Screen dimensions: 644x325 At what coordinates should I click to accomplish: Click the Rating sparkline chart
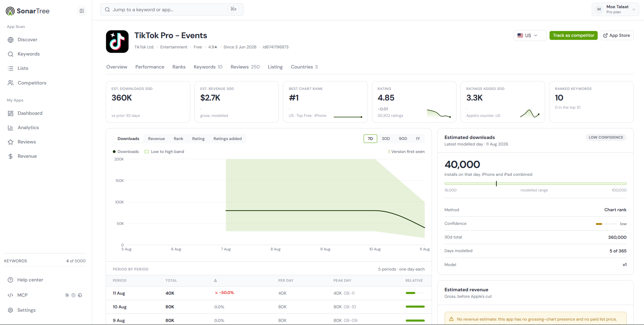[x=439, y=113]
